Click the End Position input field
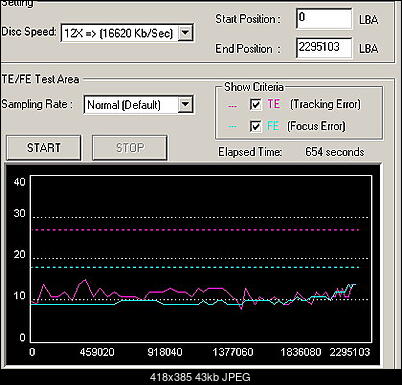 point(324,48)
